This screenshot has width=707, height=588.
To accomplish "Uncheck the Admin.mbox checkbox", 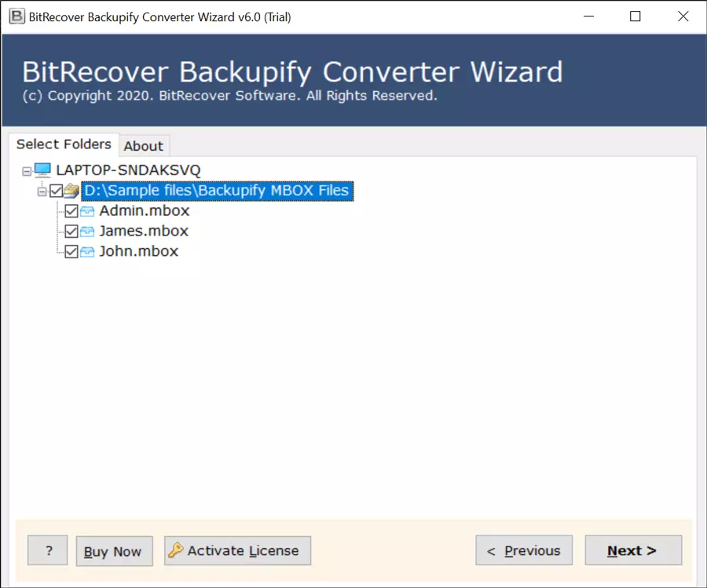I will [x=71, y=211].
